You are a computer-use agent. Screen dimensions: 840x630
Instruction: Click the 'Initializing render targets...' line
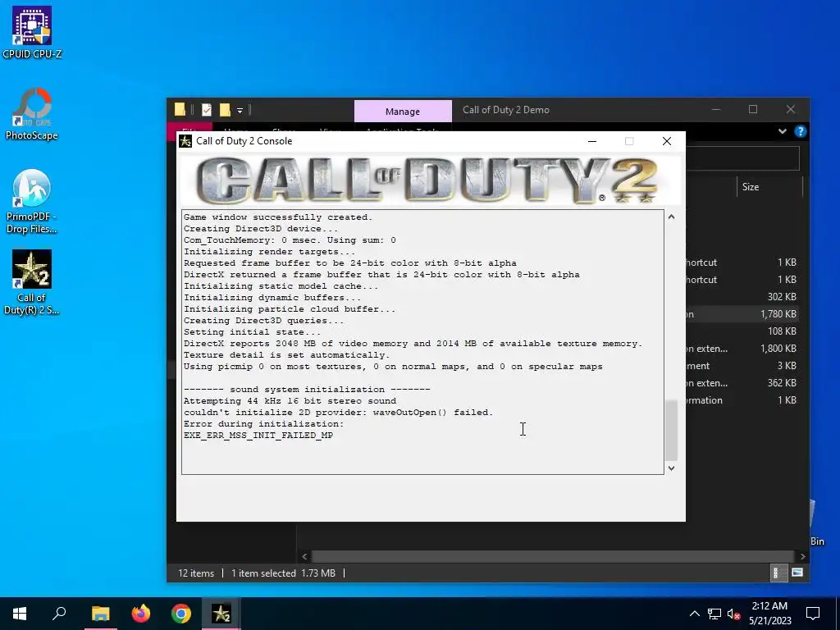269,252
